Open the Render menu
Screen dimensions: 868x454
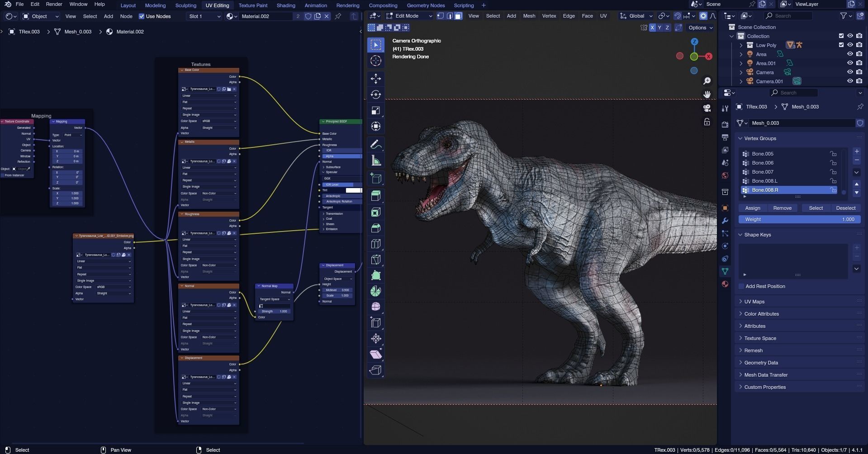(54, 4)
